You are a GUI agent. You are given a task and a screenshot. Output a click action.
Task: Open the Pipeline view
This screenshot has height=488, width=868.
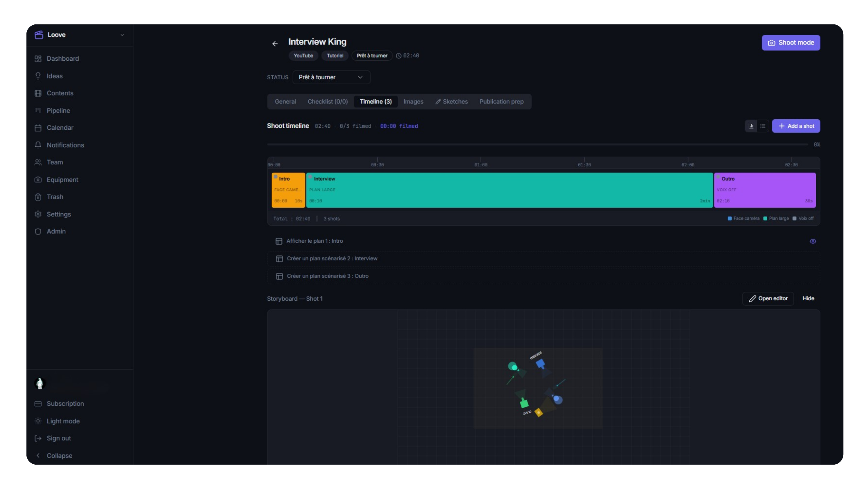coord(58,110)
